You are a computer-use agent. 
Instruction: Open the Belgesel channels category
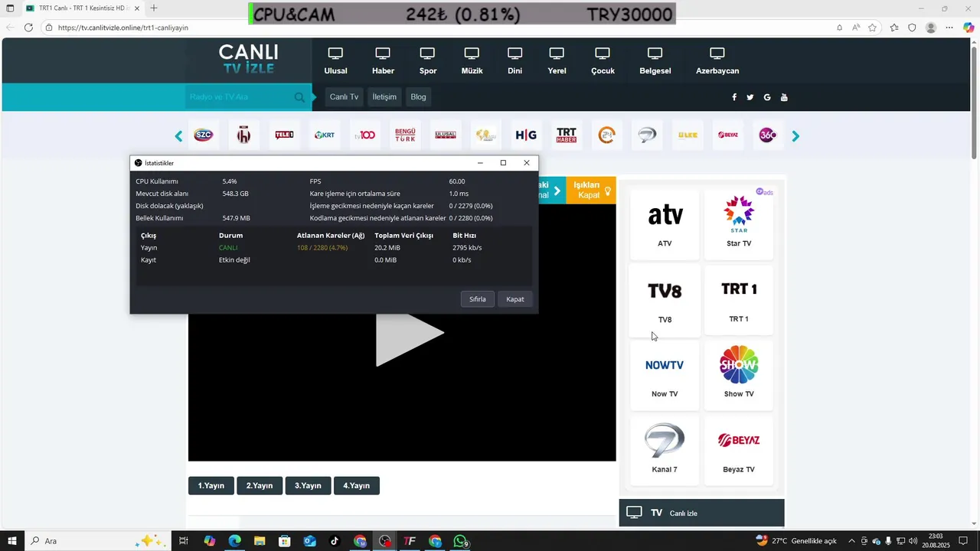[655, 61]
